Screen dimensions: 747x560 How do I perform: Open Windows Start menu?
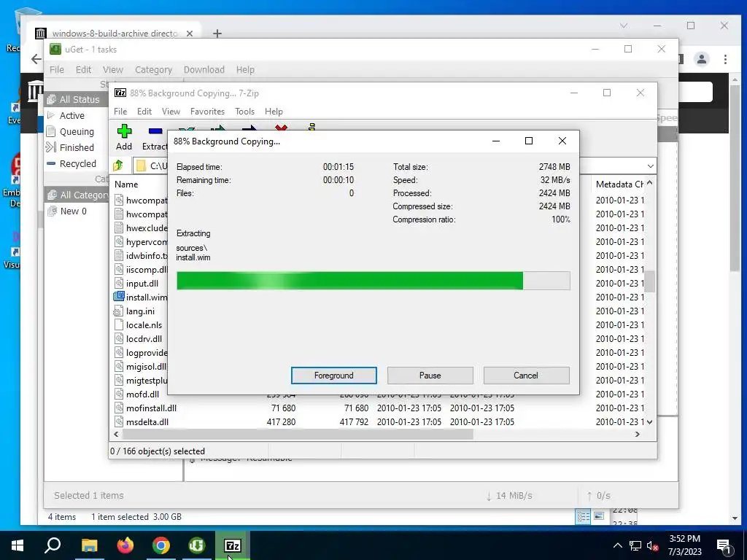coord(18,545)
